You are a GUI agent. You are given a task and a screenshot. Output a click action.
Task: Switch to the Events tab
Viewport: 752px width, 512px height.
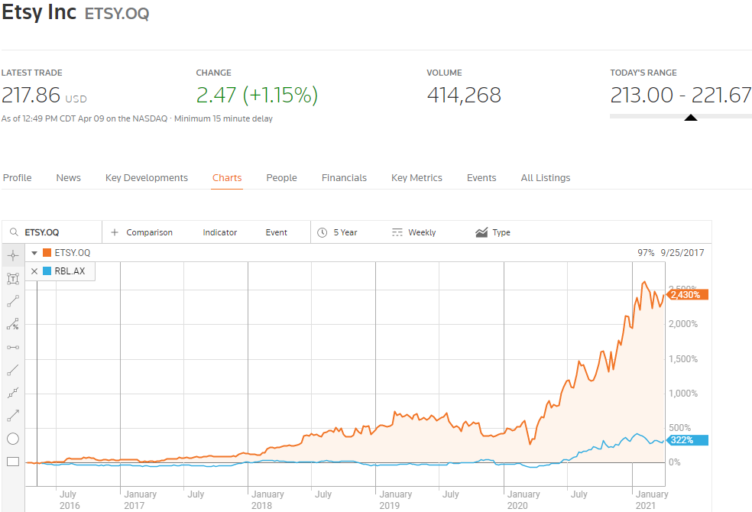point(482,178)
